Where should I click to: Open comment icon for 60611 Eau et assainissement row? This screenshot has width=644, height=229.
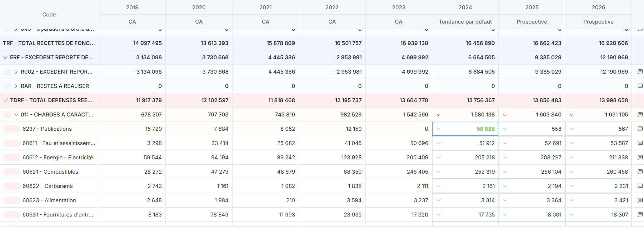click(640, 143)
